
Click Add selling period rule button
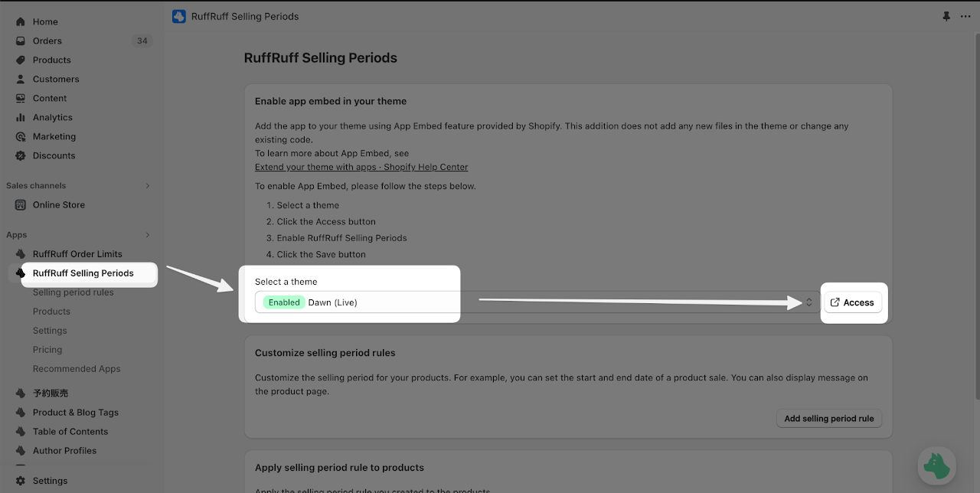pyautogui.click(x=829, y=419)
